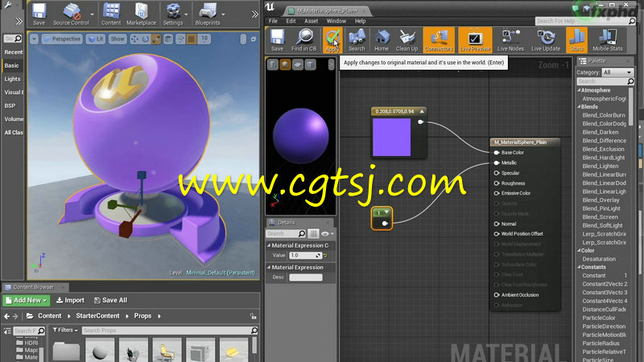Set the preview mesh to sphere

pyautogui.click(x=285, y=64)
